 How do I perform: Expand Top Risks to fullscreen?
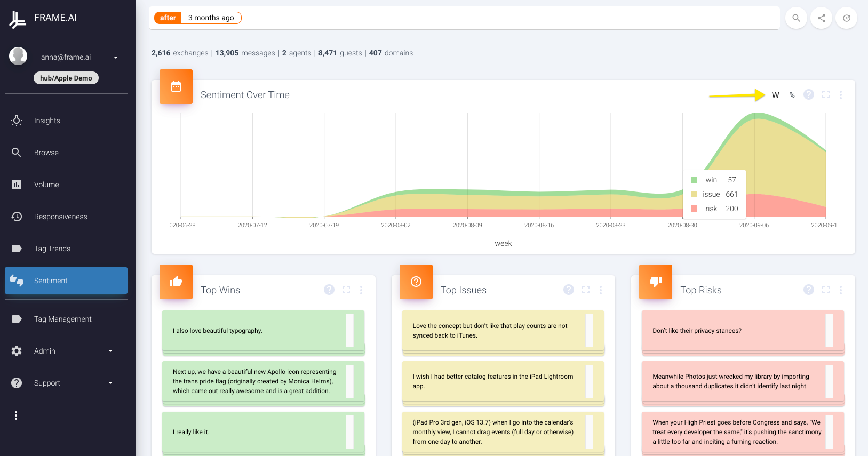pos(826,290)
